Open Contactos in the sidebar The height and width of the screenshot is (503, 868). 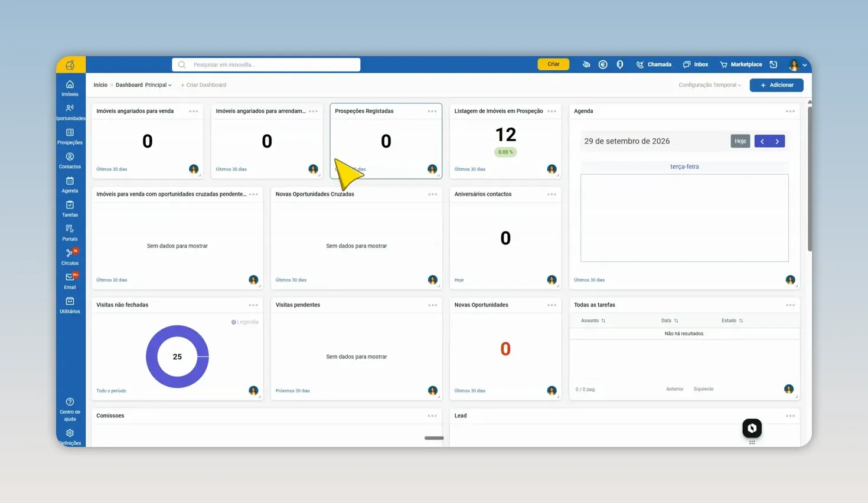coord(70,161)
